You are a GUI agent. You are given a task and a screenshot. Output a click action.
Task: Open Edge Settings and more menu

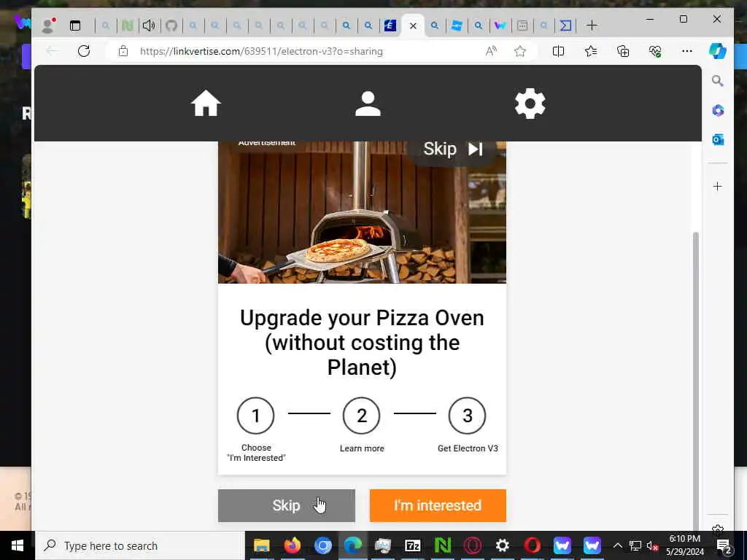click(x=687, y=51)
